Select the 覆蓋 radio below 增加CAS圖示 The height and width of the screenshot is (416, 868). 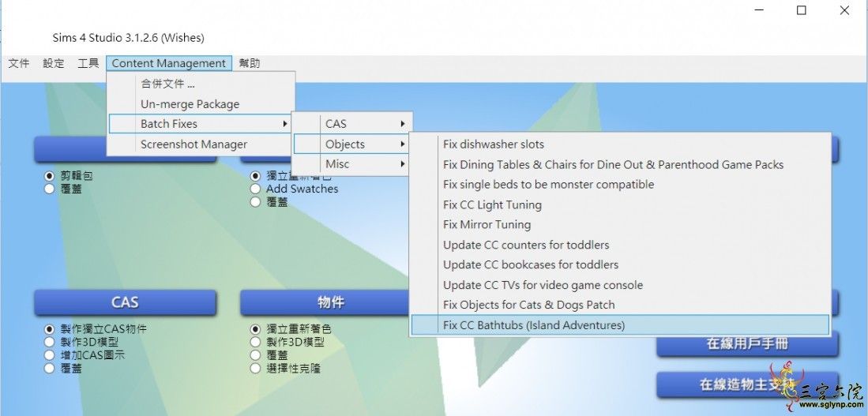pos(50,368)
